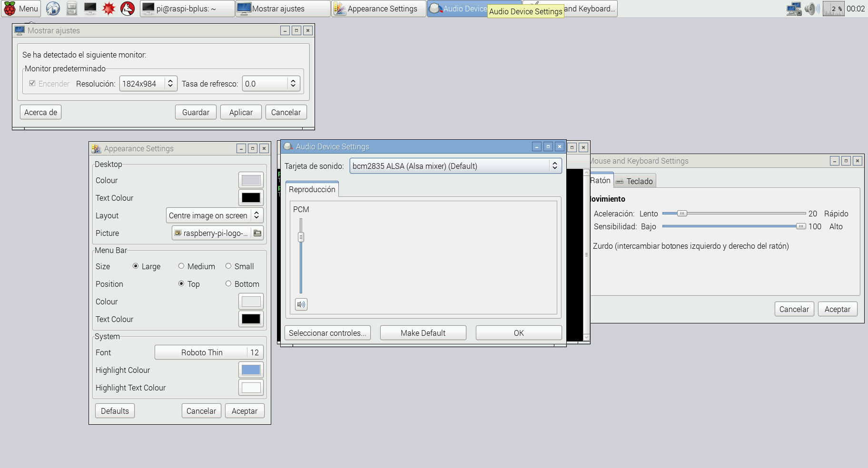Click the network status tray icon
868x468 pixels.
pyautogui.click(x=794, y=9)
